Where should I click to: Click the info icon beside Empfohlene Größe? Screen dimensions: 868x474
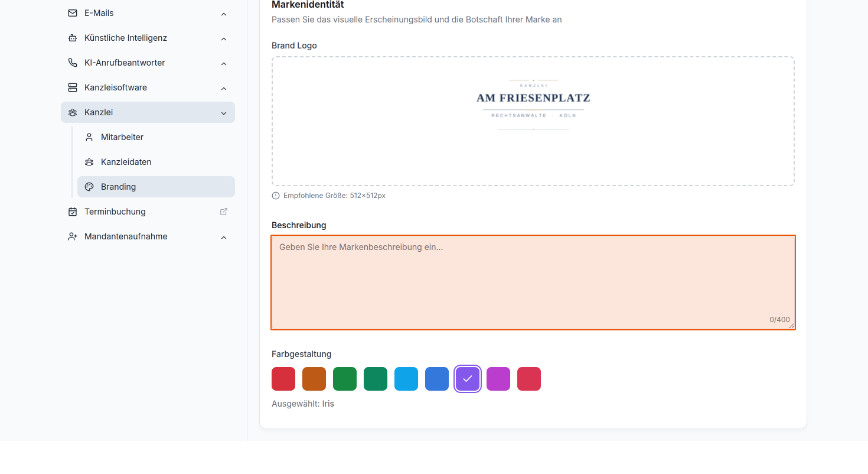pyautogui.click(x=276, y=196)
